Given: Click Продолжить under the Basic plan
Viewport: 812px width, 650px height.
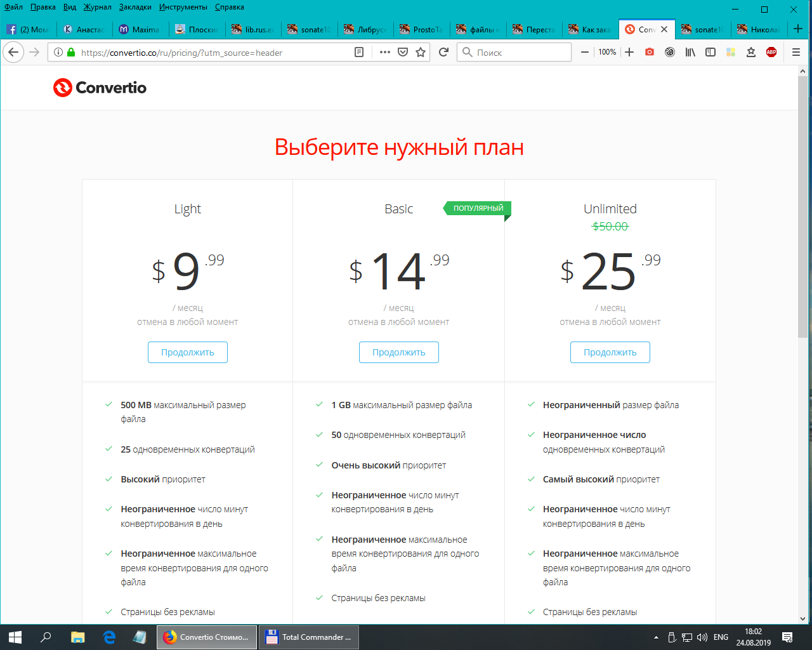Looking at the screenshot, I should 398,352.
